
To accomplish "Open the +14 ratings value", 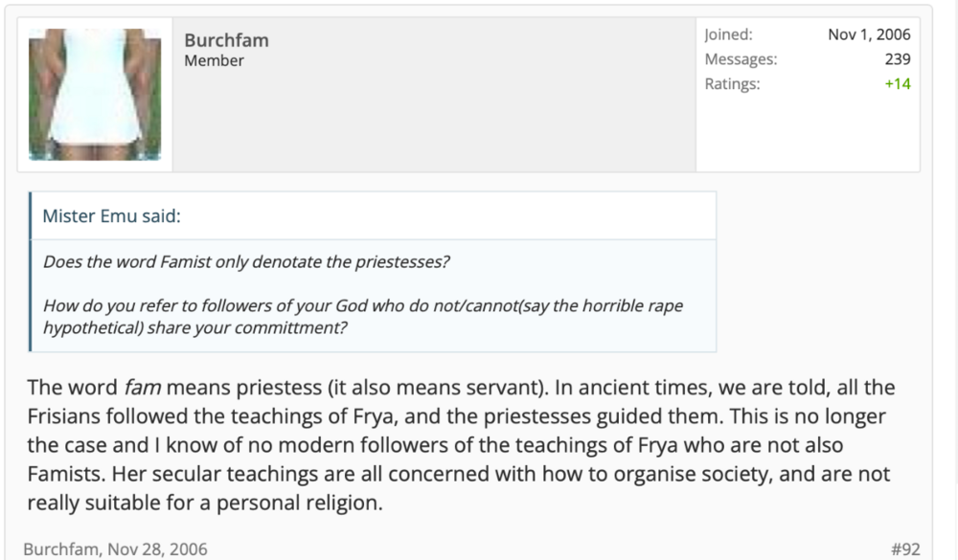I will 898,83.
